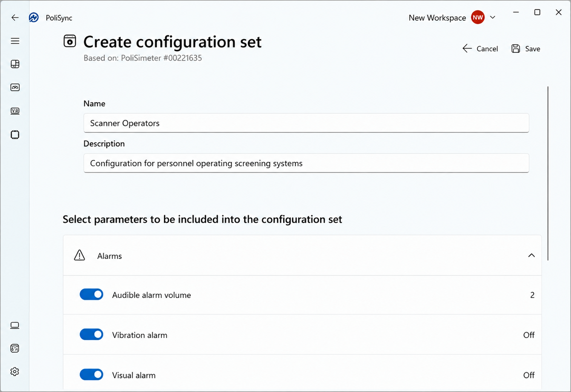571x392 pixels.
Task: Toggle the Vibration alarm switch
Action: coord(91,334)
